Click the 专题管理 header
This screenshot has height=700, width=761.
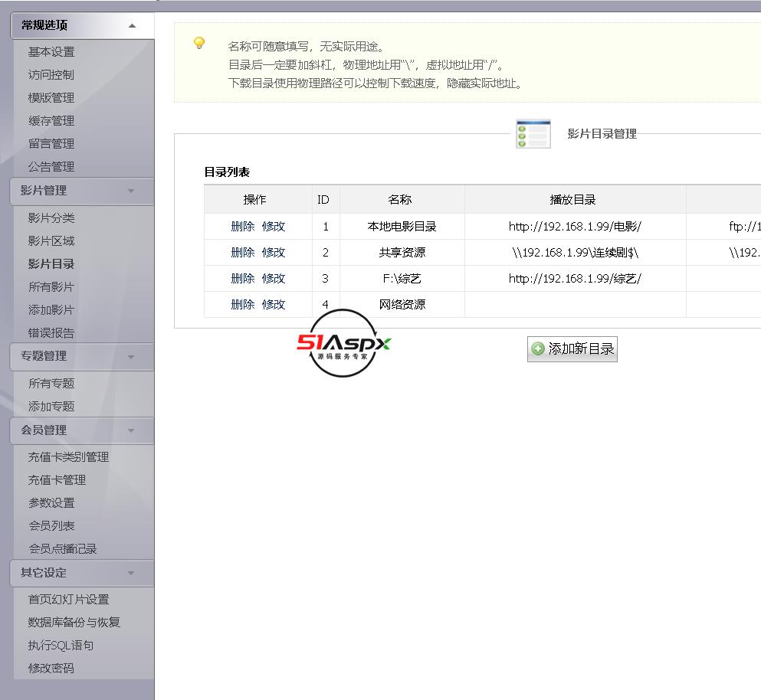coord(82,357)
